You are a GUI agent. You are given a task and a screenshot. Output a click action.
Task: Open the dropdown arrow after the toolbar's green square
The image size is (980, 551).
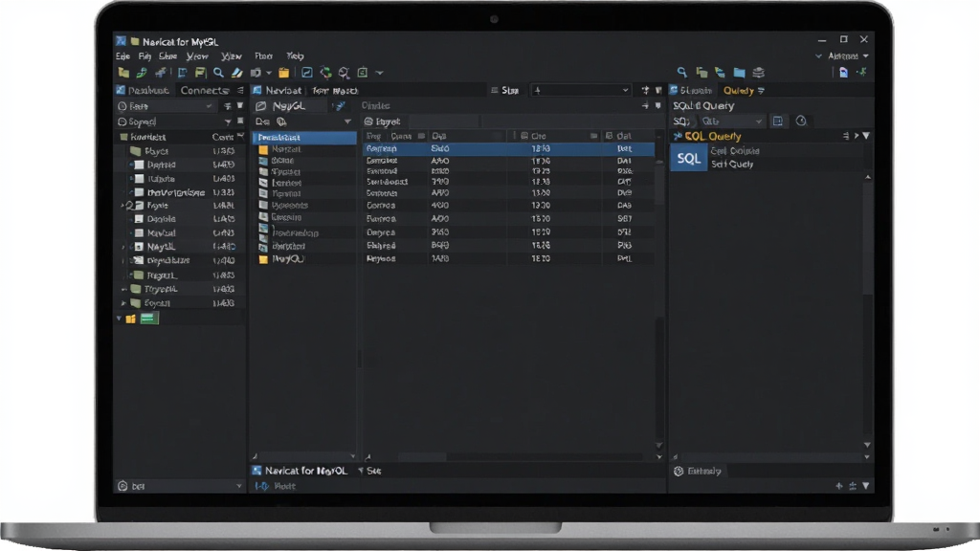point(379,73)
